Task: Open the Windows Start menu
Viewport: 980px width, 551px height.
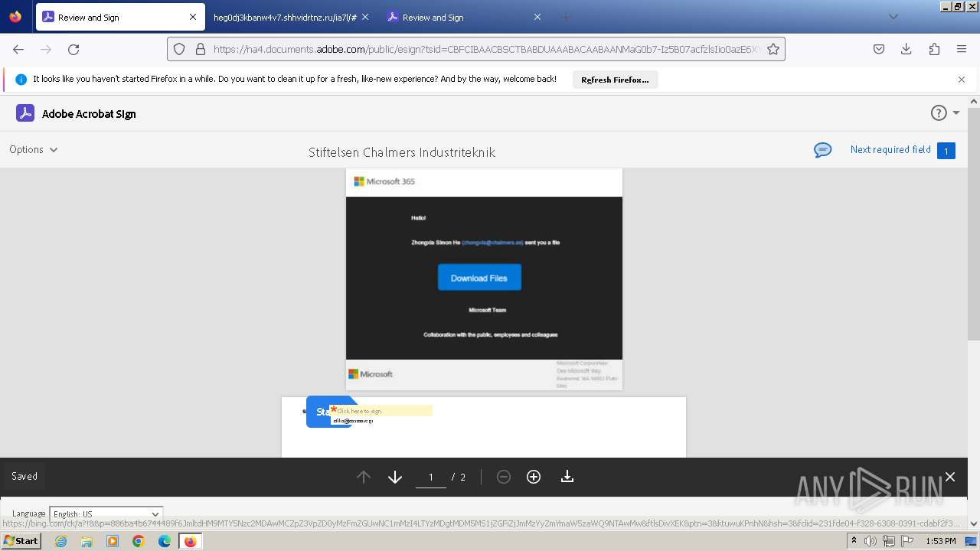Action: click(x=21, y=540)
